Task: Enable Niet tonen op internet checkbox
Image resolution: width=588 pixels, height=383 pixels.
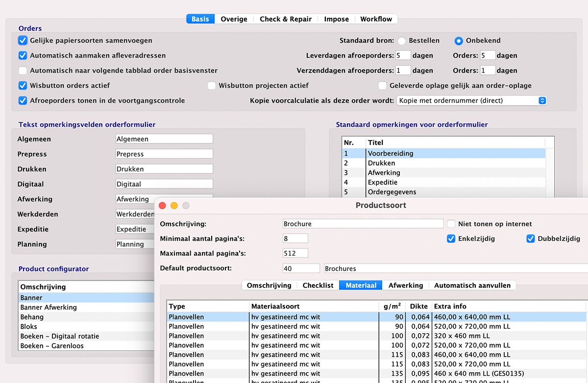Action: tap(451, 224)
